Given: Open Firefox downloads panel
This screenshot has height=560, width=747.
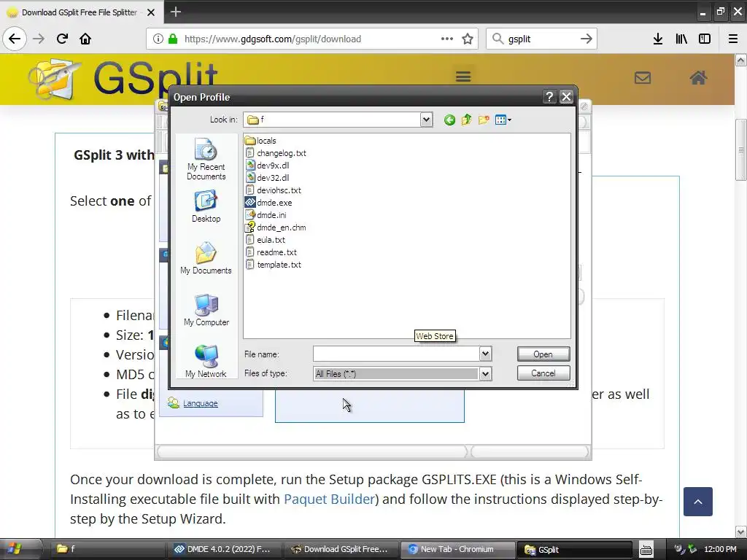Looking at the screenshot, I should click(658, 39).
